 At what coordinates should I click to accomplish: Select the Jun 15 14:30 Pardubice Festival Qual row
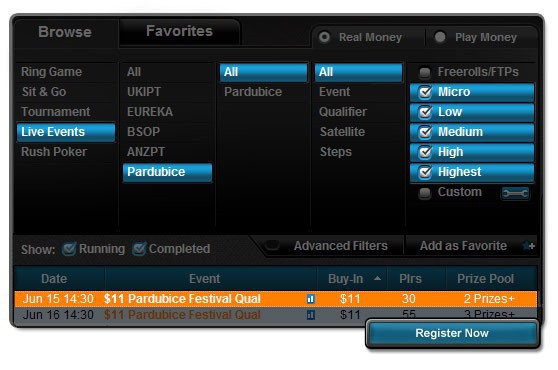pos(276,299)
